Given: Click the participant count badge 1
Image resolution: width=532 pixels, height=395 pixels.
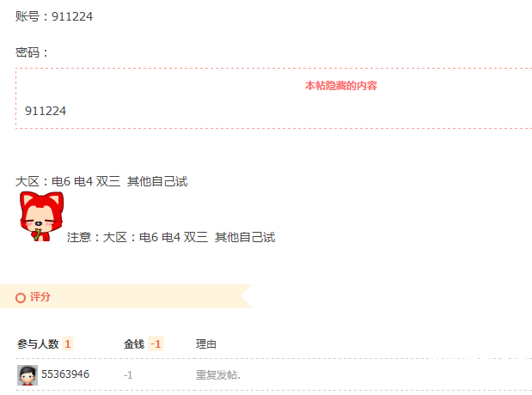Looking at the screenshot, I should pyautogui.click(x=68, y=344).
